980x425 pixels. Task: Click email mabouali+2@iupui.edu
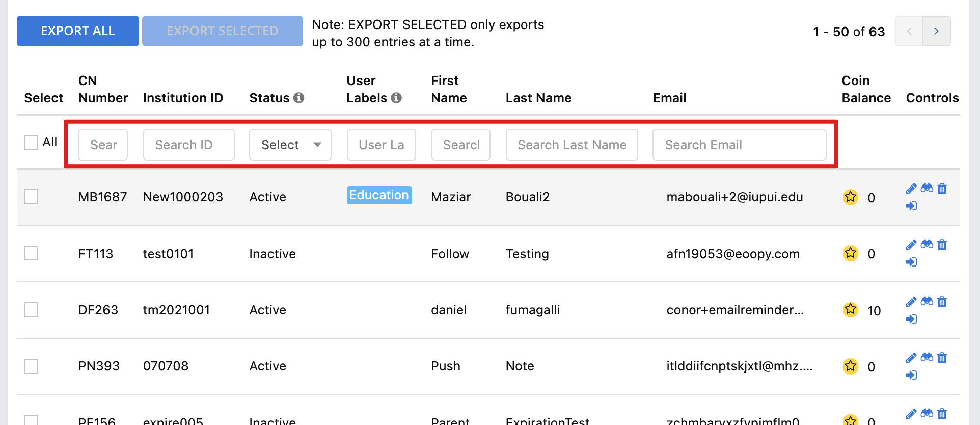tap(734, 197)
